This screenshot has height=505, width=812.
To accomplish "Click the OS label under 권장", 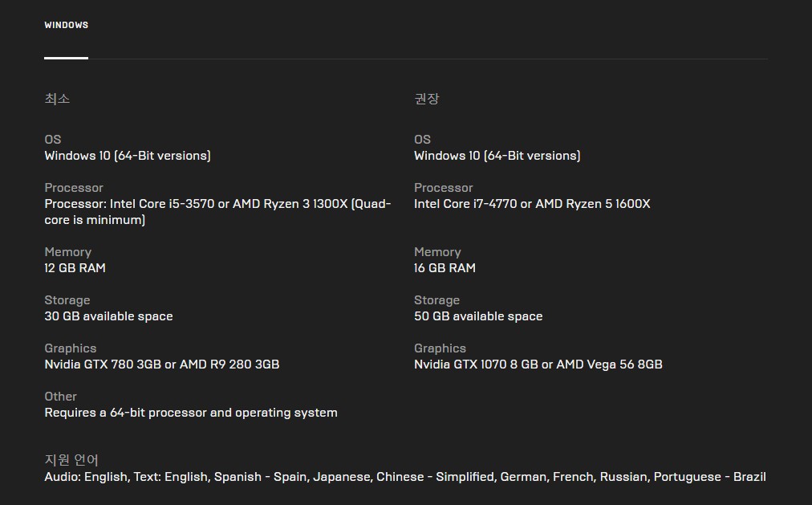I will 423,140.
